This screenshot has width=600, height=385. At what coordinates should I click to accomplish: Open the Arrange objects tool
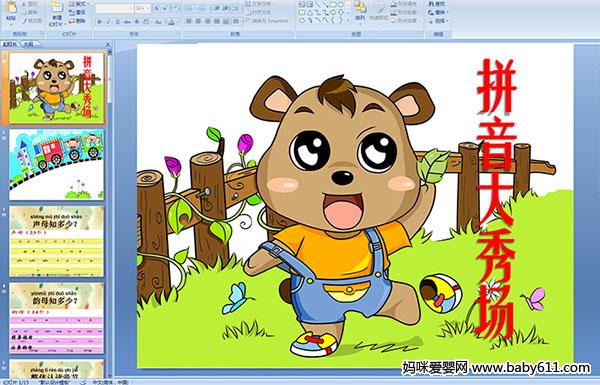(359, 10)
